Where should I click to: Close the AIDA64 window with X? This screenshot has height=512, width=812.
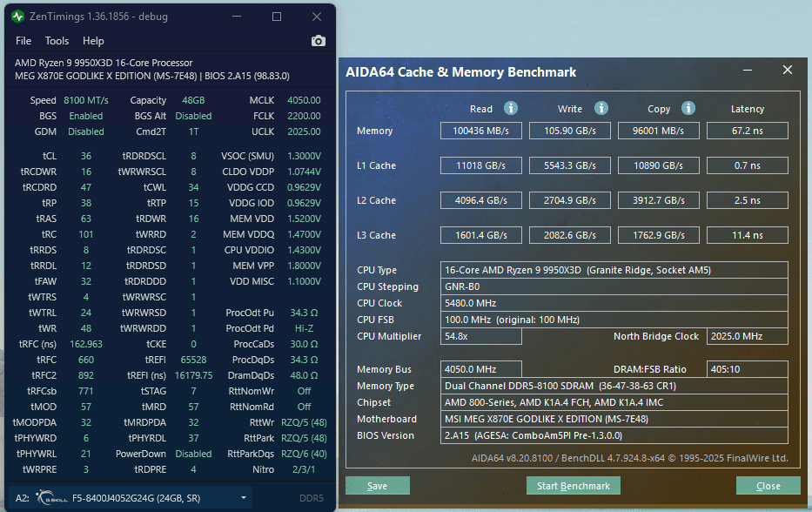pyautogui.click(x=788, y=70)
